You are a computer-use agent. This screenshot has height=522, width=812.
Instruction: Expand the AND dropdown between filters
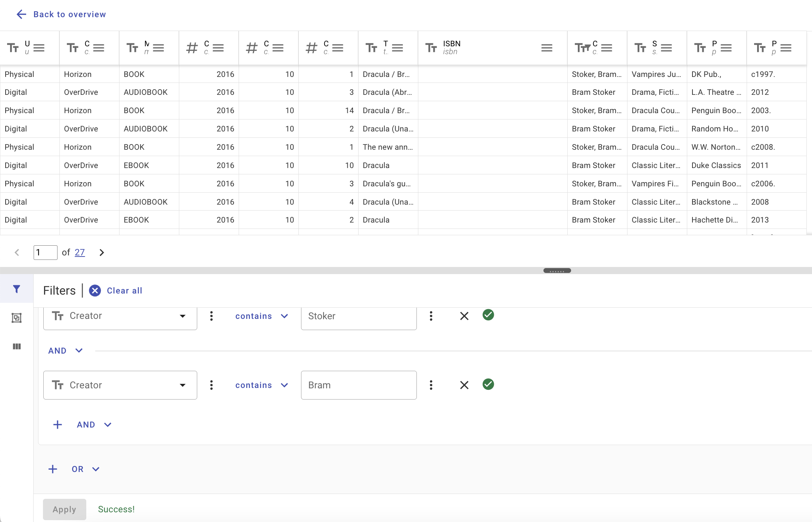65,351
